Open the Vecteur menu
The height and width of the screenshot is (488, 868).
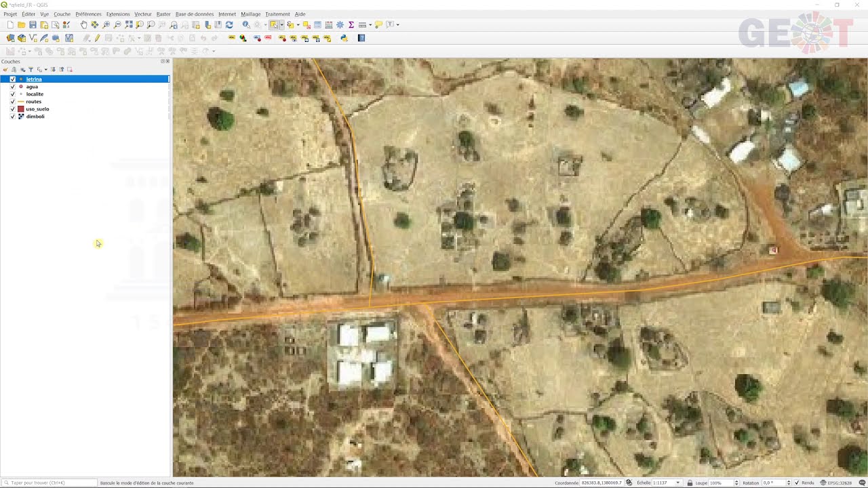143,14
